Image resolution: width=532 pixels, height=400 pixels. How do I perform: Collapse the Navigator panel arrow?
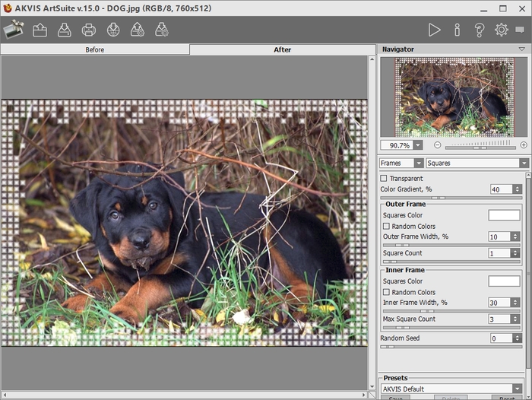tap(522, 49)
